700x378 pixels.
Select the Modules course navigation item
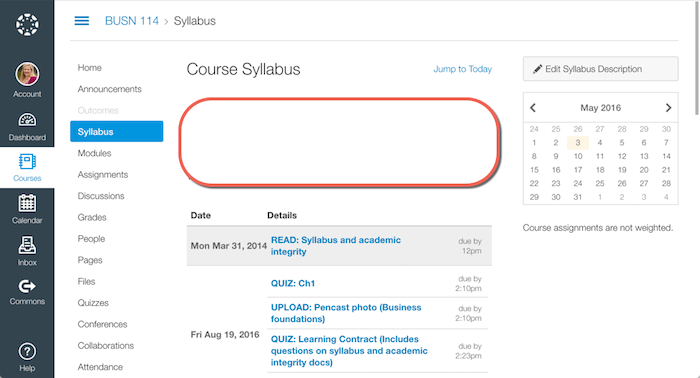coord(94,153)
